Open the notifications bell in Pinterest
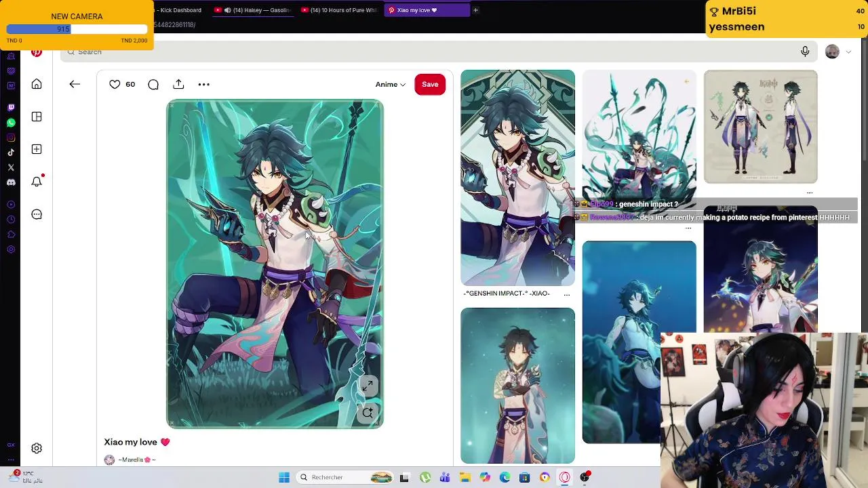 [37, 182]
